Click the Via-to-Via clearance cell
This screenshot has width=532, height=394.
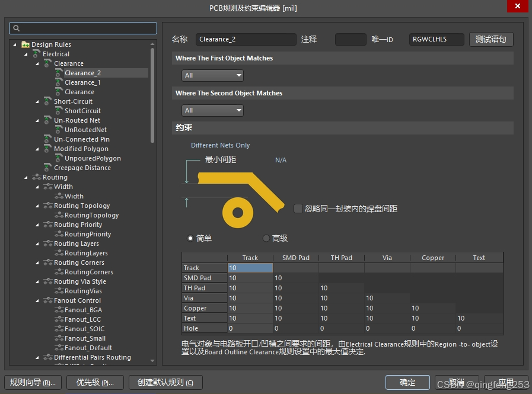(x=387, y=298)
